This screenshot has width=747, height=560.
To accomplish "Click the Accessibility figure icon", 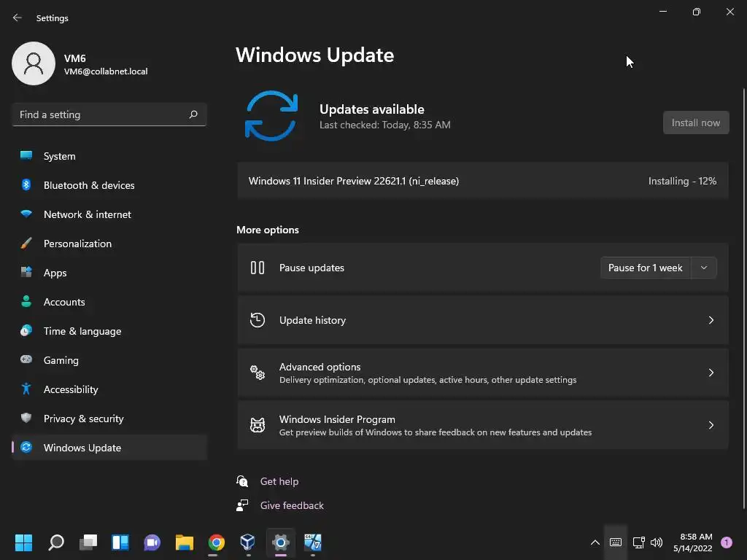I will 26,389.
